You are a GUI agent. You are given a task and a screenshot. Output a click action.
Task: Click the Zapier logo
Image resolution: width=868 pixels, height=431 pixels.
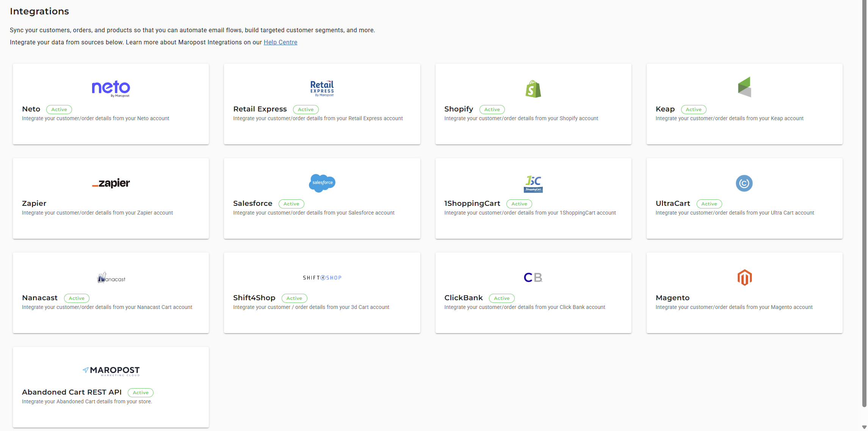point(110,183)
